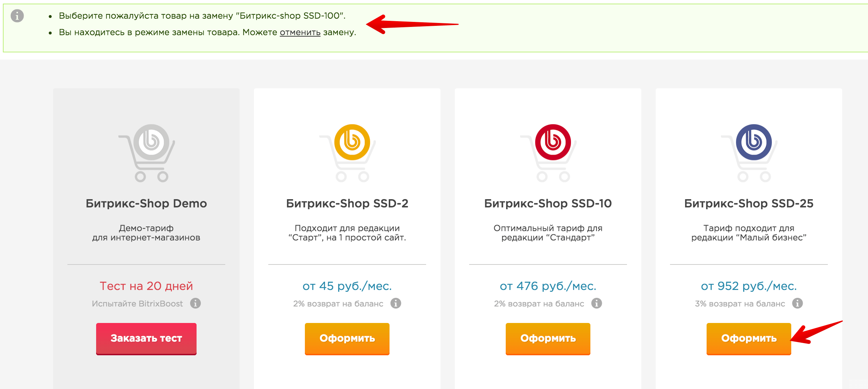Click the red Битрикс-Shop SSD-10 logo
The image size is (868, 389).
point(549,153)
